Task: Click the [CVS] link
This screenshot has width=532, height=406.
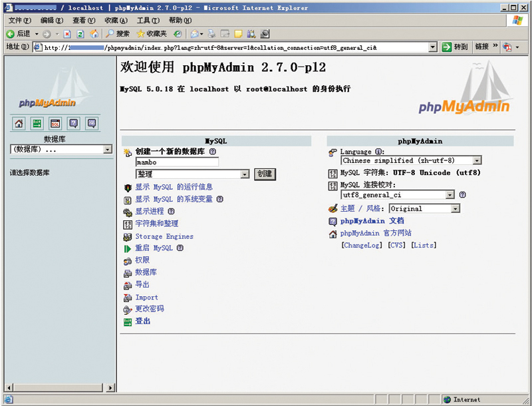Action: 396,245
